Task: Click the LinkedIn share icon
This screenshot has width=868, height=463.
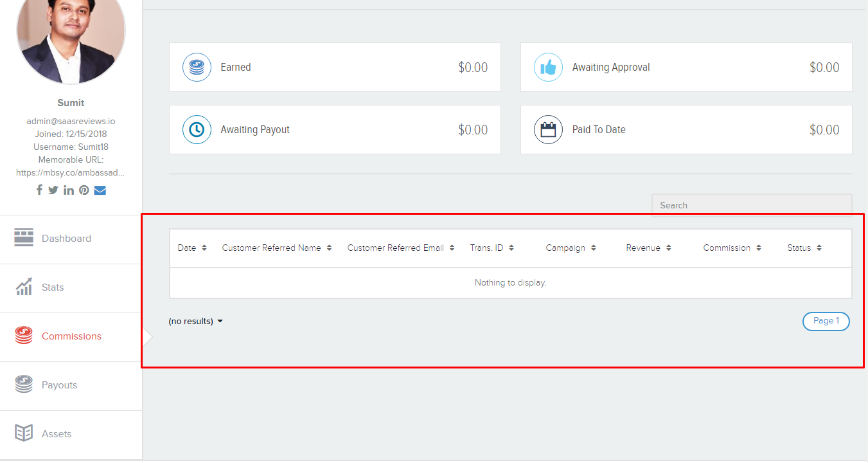Action: 69,190
